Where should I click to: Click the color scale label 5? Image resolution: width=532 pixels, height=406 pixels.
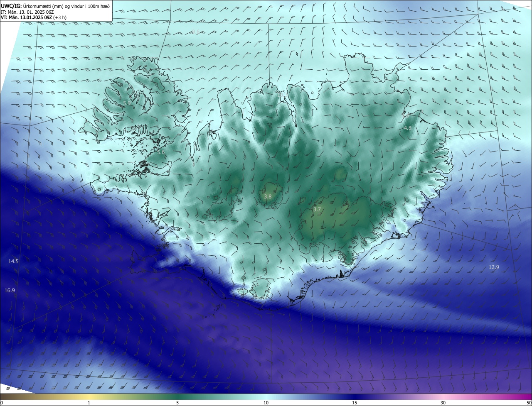177,403
